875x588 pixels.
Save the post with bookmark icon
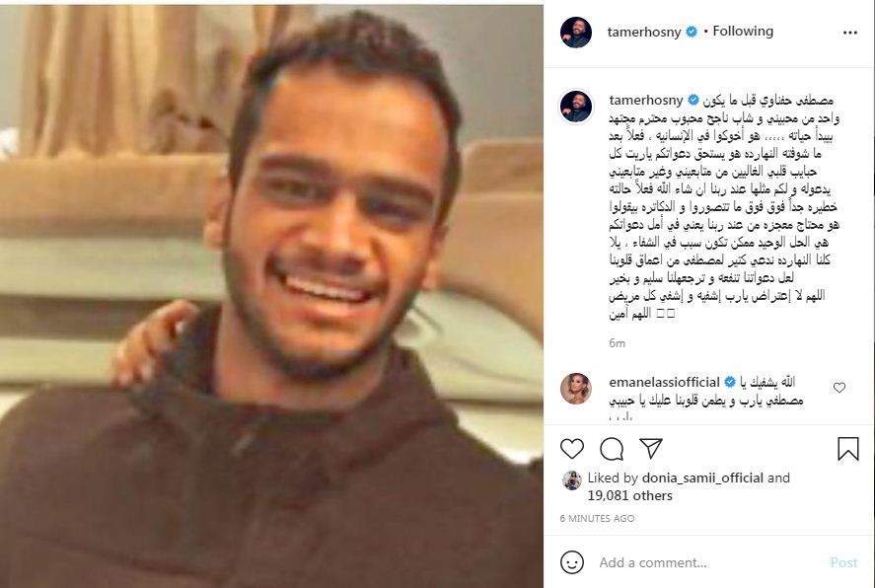(847, 449)
